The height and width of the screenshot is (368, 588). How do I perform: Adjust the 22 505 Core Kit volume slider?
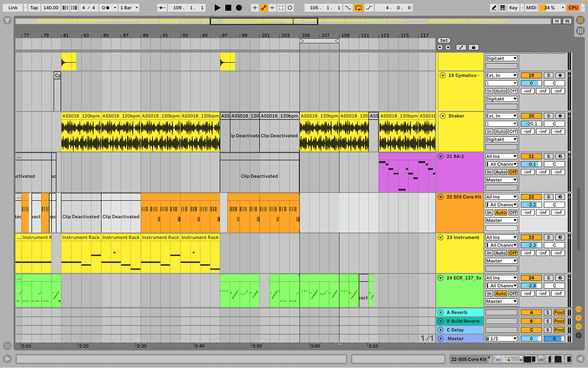pos(531,205)
